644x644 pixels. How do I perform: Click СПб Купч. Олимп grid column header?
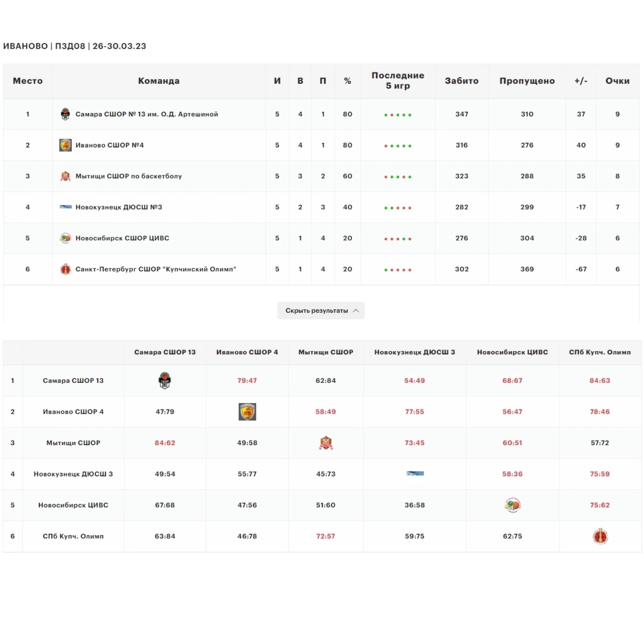tap(600, 352)
